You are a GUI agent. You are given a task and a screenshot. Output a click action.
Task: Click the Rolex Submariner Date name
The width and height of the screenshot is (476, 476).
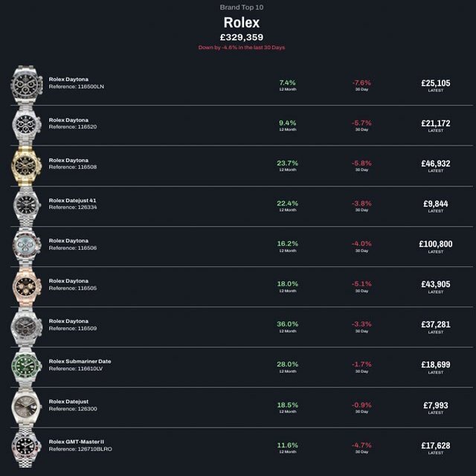[80, 361]
